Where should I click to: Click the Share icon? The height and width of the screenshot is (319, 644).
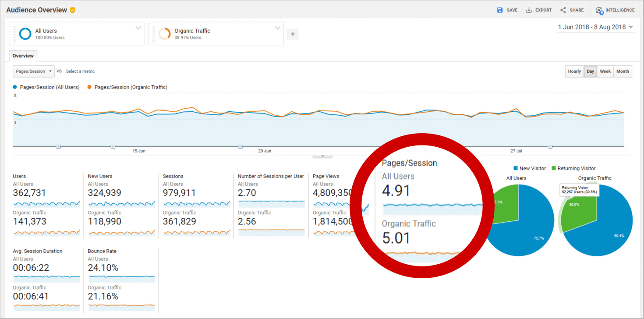pyautogui.click(x=563, y=10)
